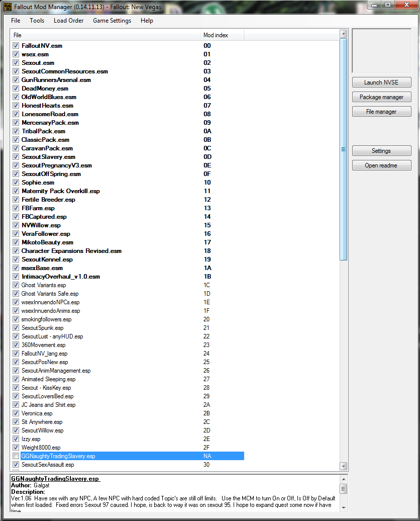Viewport: 420px width, 521px height.
Task: Click the Launch NVSE button
Action: point(381,82)
